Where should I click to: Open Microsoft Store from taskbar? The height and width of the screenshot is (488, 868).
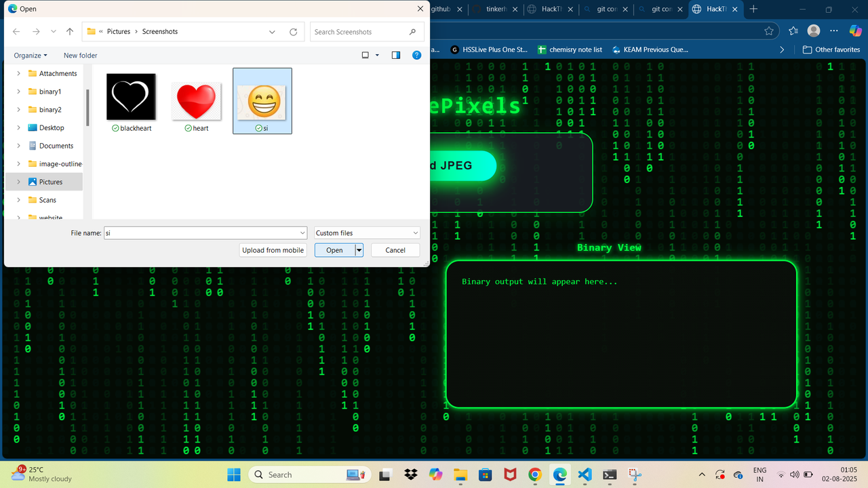(485, 474)
